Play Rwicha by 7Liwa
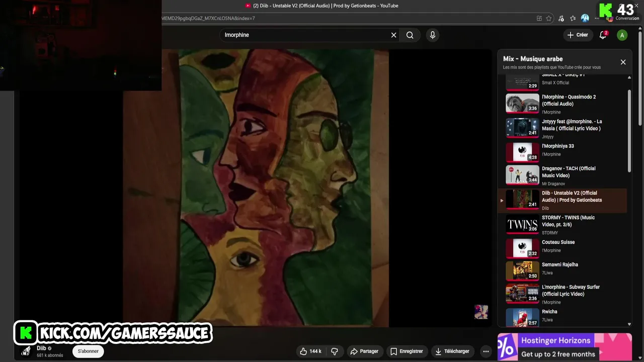This screenshot has height=362, width=644. pyautogui.click(x=562, y=318)
